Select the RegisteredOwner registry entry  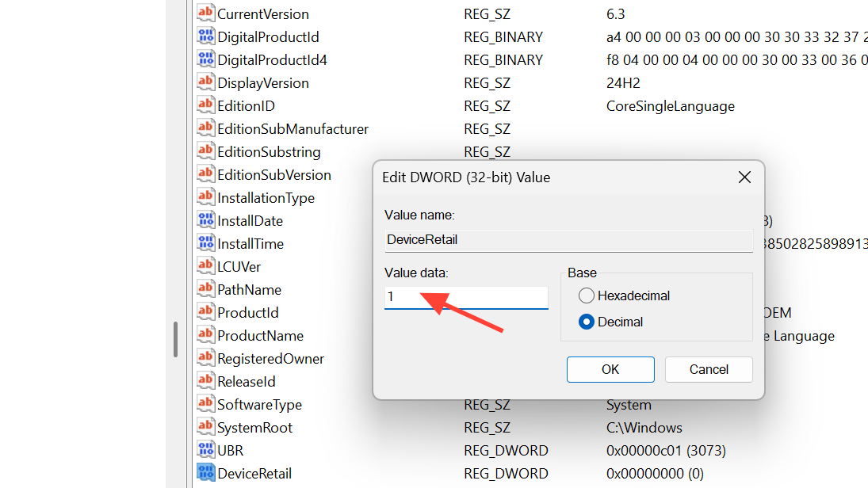(x=270, y=359)
